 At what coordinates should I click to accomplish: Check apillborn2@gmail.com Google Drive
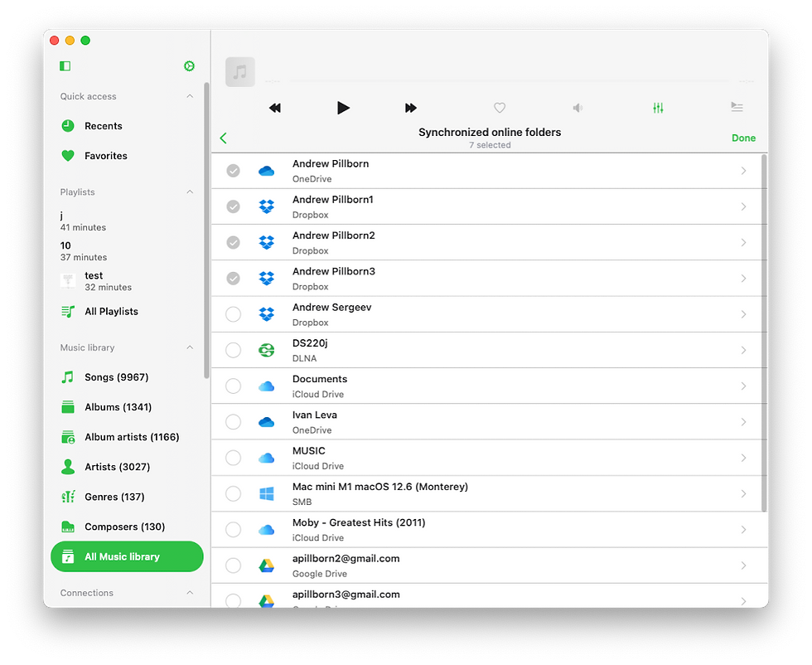coord(234,565)
